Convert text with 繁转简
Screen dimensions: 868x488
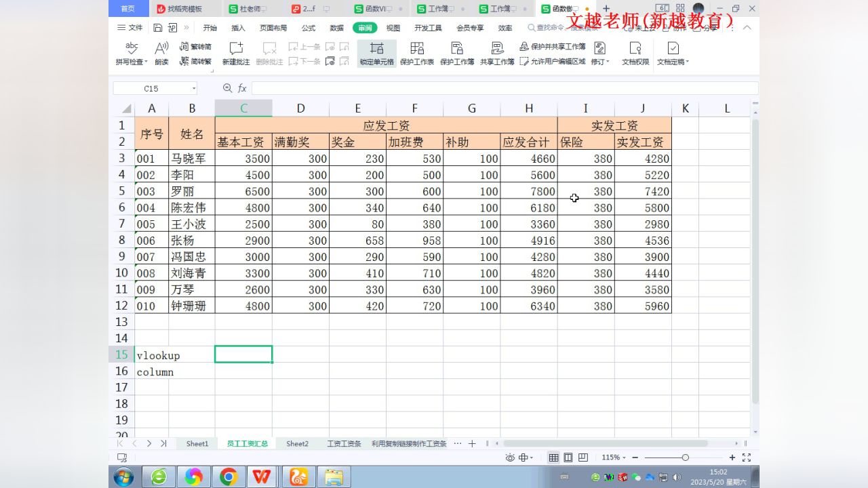coord(195,47)
